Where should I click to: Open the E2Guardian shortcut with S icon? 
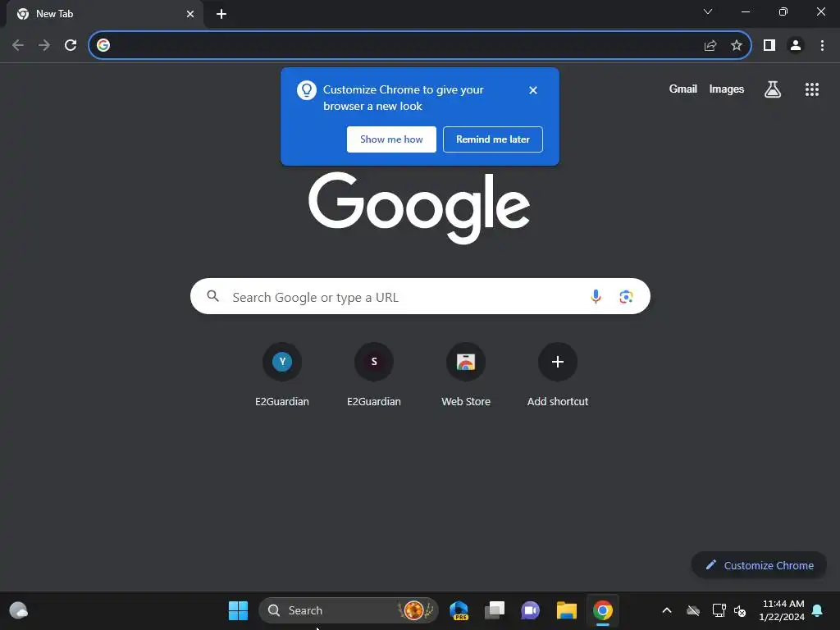click(374, 374)
